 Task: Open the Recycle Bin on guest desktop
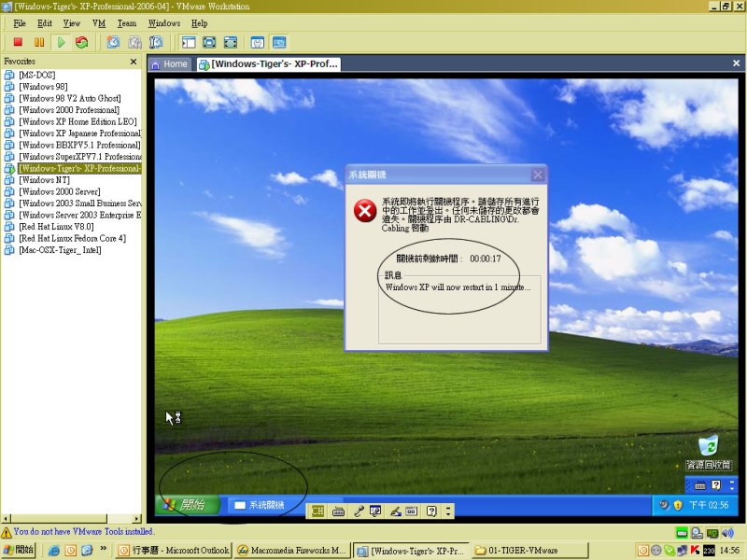(x=709, y=453)
